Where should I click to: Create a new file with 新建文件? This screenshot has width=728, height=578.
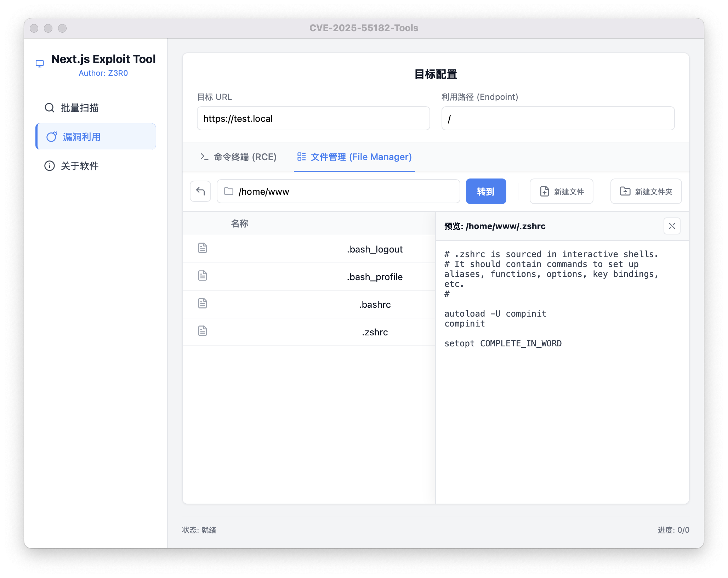[562, 191]
